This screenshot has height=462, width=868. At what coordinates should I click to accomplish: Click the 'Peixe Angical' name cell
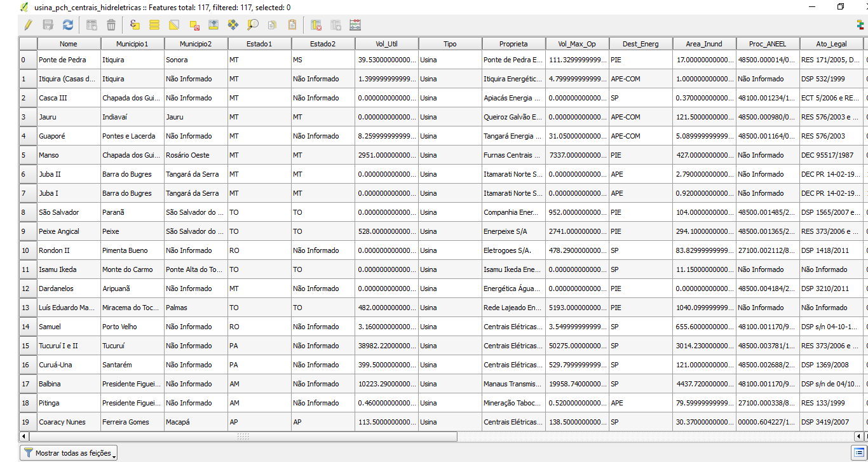[x=69, y=231]
